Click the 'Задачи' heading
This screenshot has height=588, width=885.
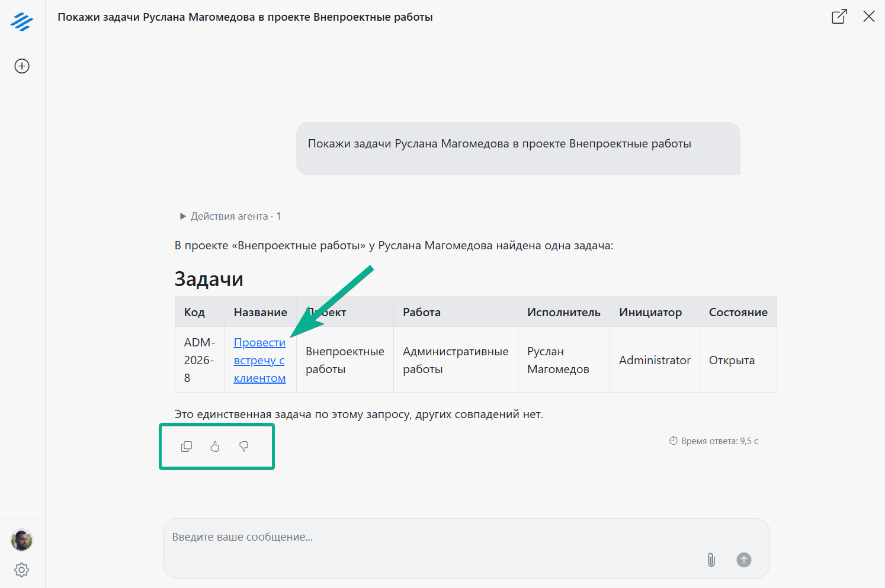tap(209, 279)
